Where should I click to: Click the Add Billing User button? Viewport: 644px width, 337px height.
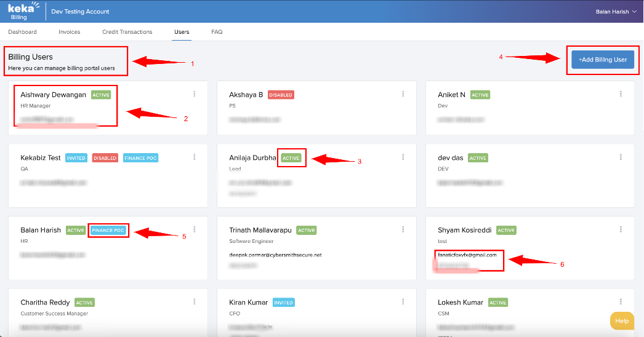(x=603, y=60)
